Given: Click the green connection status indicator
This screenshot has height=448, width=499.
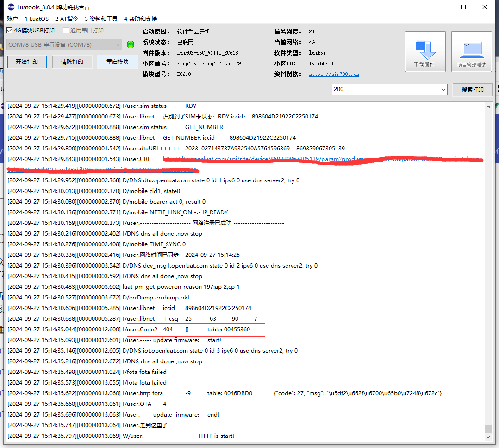Looking at the screenshot, I should (x=131, y=44).
